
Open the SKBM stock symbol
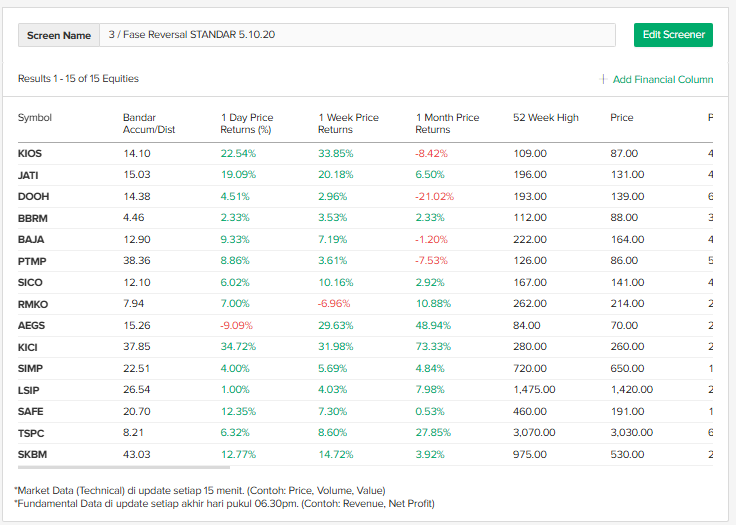[31, 455]
